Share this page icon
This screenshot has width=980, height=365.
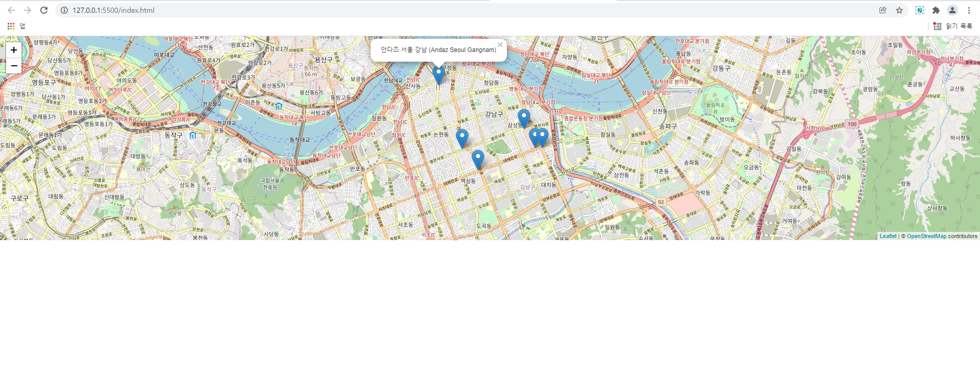point(883,10)
